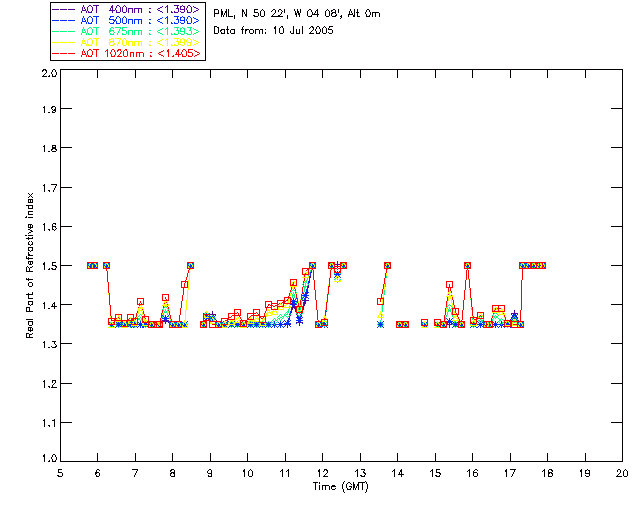Click the y-axis tick label '1.7'
Screen dimensions: 640x512
click(x=49, y=187)
